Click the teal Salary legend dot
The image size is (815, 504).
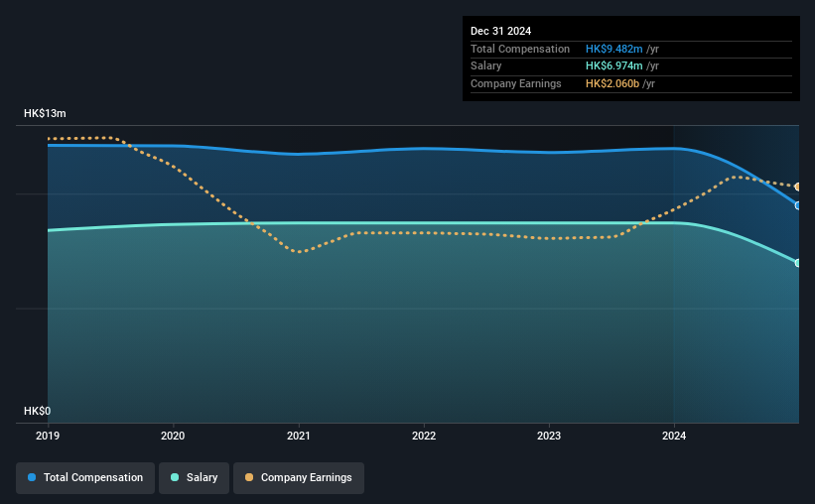pos(175,477)
